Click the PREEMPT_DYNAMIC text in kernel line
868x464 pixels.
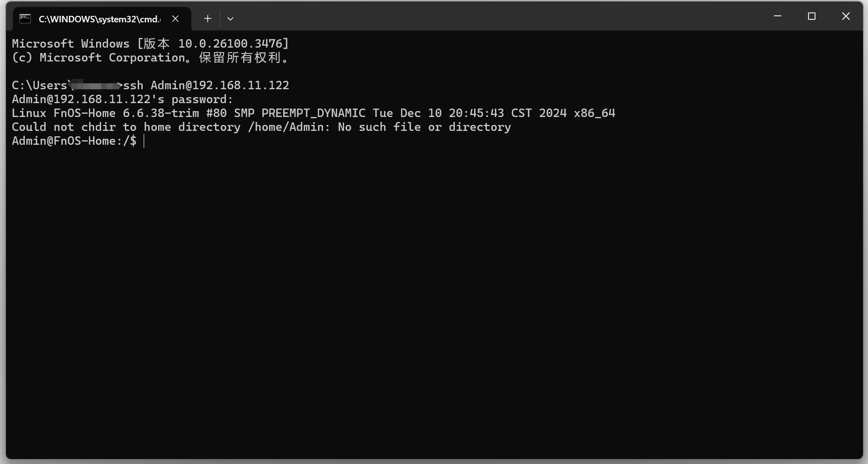point(313,113)
